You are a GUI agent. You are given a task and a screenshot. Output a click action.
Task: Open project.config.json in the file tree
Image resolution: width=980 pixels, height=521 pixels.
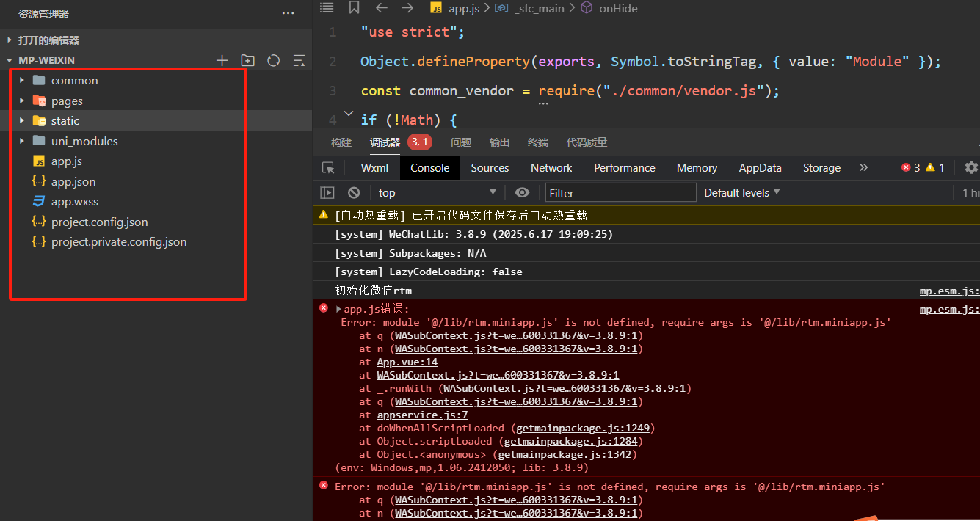pos(99,222)
